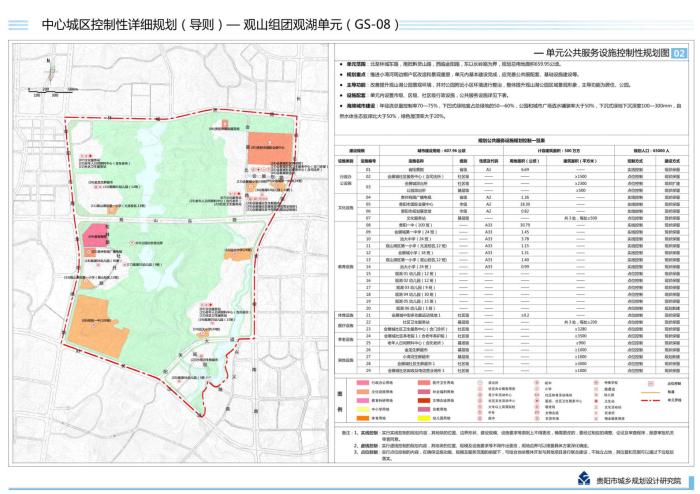
Task: Click the header cell 计容建筑面积 500 万方
Action: click(559, 151)
